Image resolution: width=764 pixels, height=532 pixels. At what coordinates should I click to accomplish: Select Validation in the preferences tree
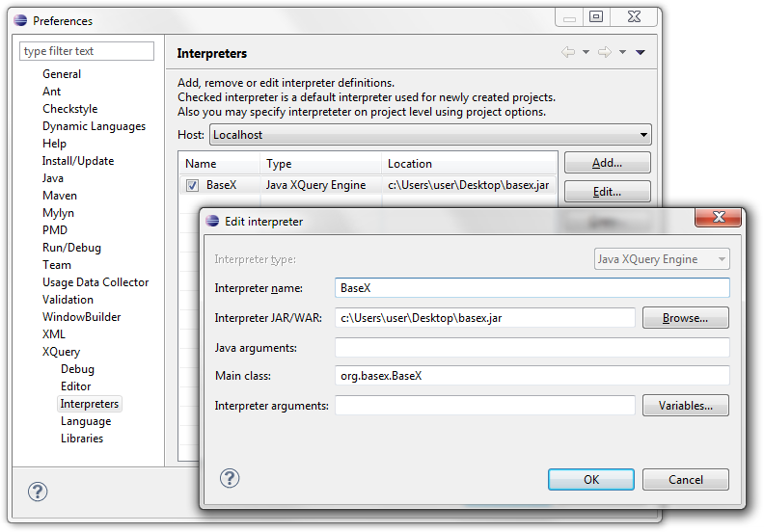pos(68,300)
